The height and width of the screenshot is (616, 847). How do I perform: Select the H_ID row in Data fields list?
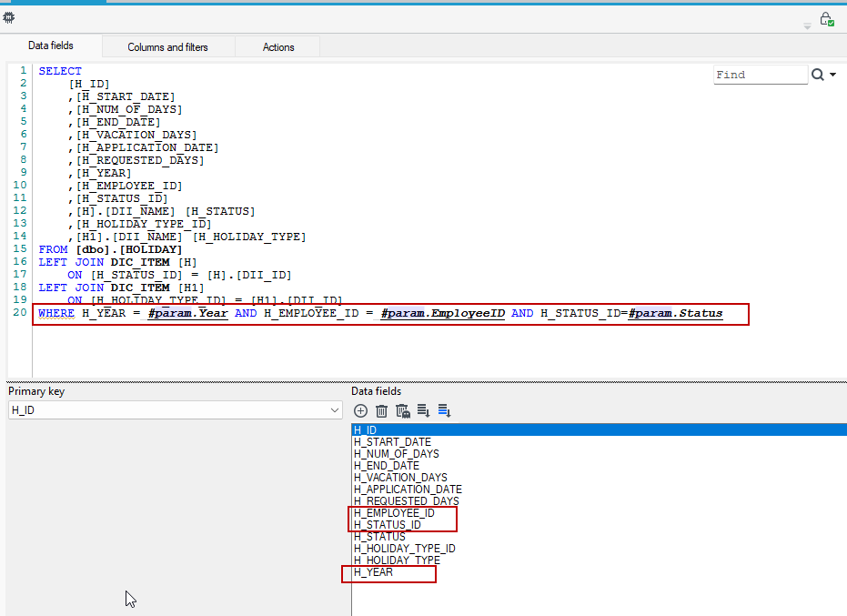pos(599,430)
